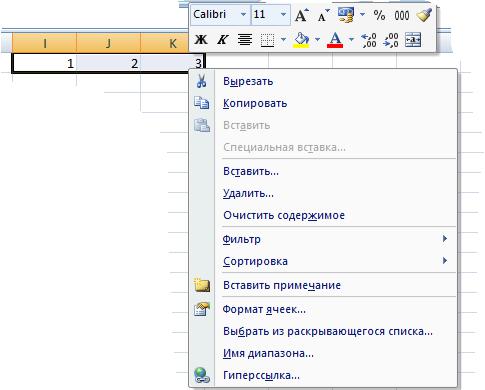Screen dimensions: 485x390
Task: Expand the accounting format dropdown arrow
Action: click(x=362, y=15)
